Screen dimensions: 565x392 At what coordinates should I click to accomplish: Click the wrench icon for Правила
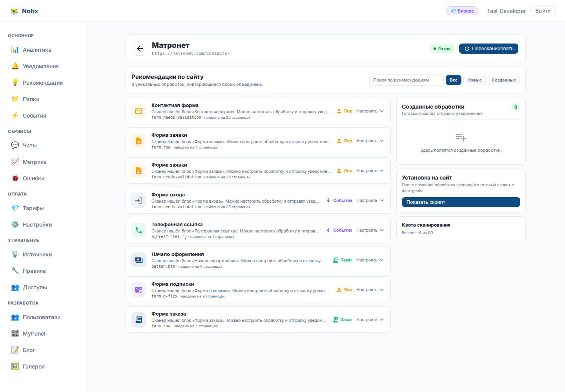coord(15,271)
